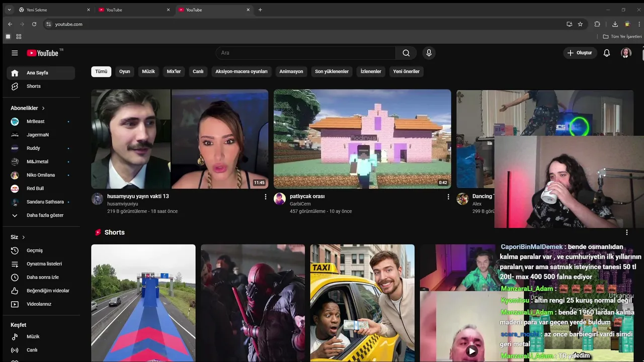Open JagermaN subscription channel

tap(41, 135)
